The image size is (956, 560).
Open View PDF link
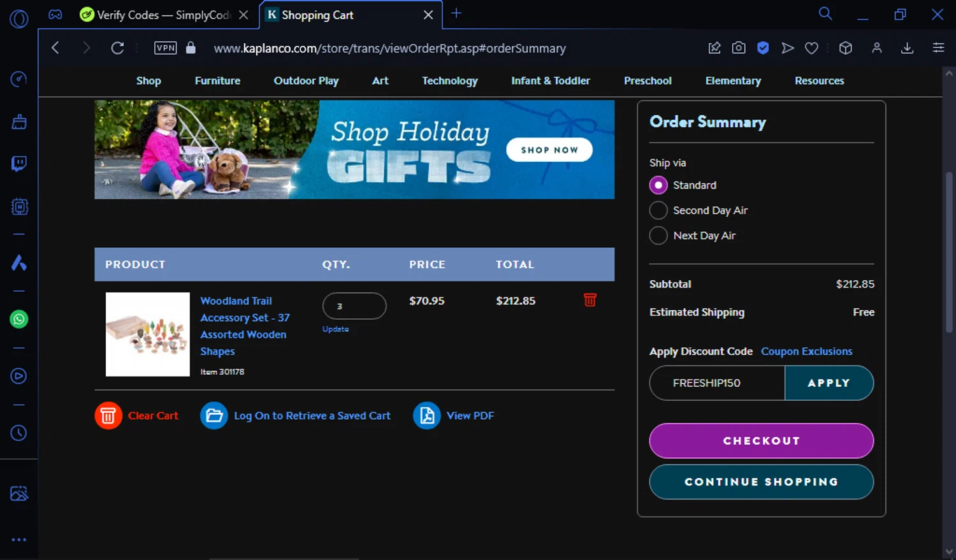[x=454, y=415]
